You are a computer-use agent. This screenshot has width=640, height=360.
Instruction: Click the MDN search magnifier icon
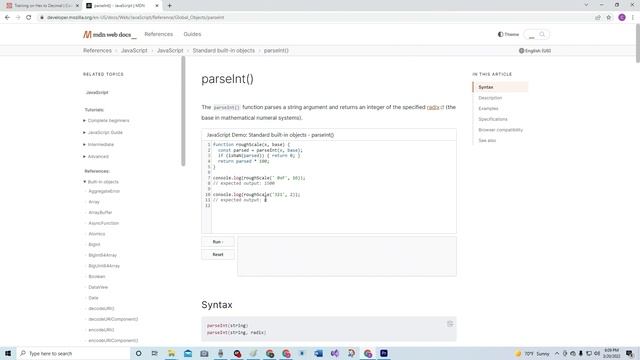[x=542, y=34]
